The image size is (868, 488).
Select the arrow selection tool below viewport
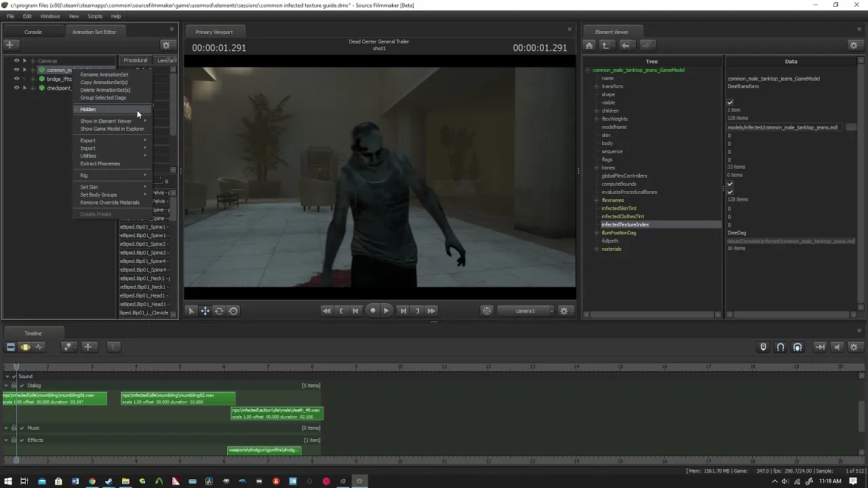pos(191,310)
